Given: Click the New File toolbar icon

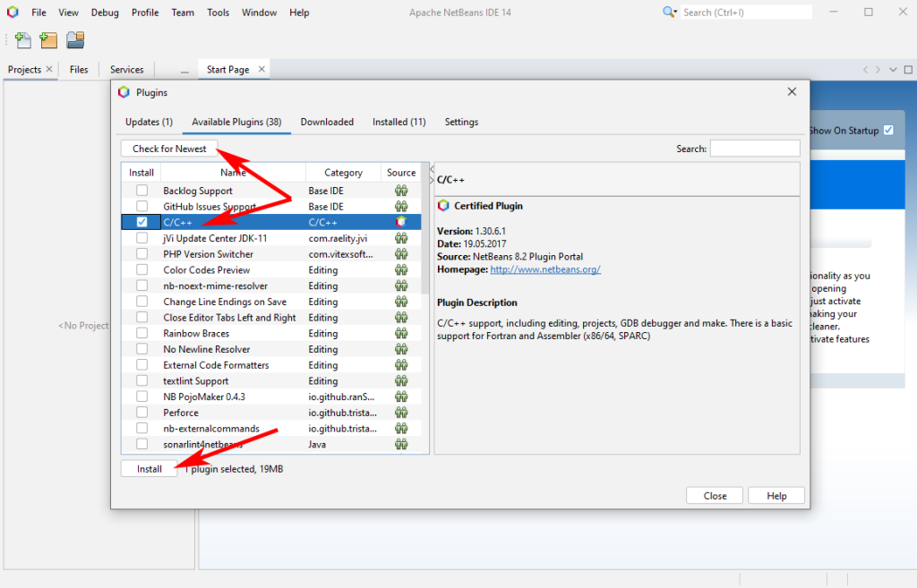Looking at the screenshot, I should 22,39.
